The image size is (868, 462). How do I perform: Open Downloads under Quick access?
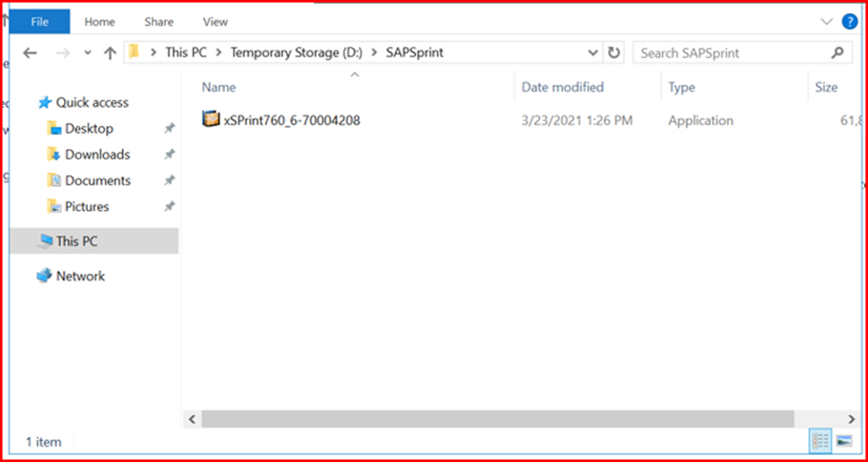click(97, 155)
